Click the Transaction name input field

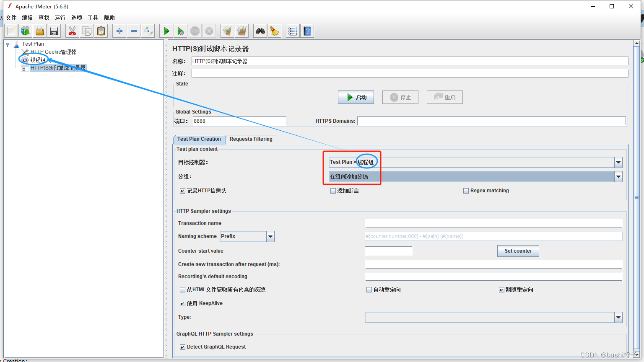[x=493, y=223]
